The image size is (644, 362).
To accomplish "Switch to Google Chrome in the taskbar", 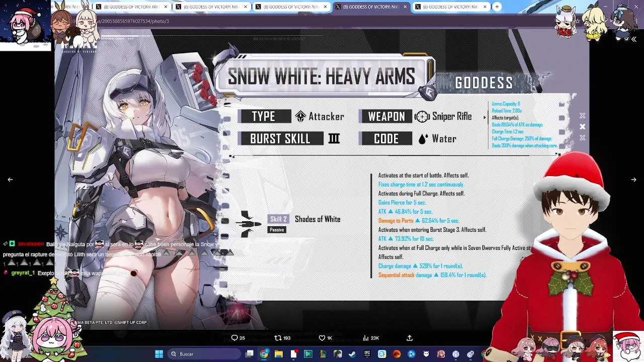I will [264, 354].
